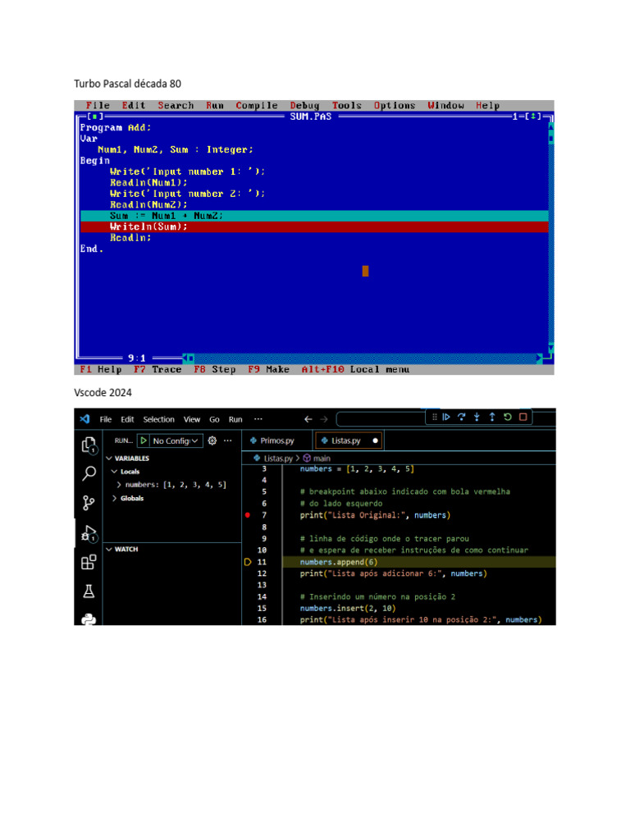
Task: Open the Options menu in Turbo Pascal
Action: (395, 106)
